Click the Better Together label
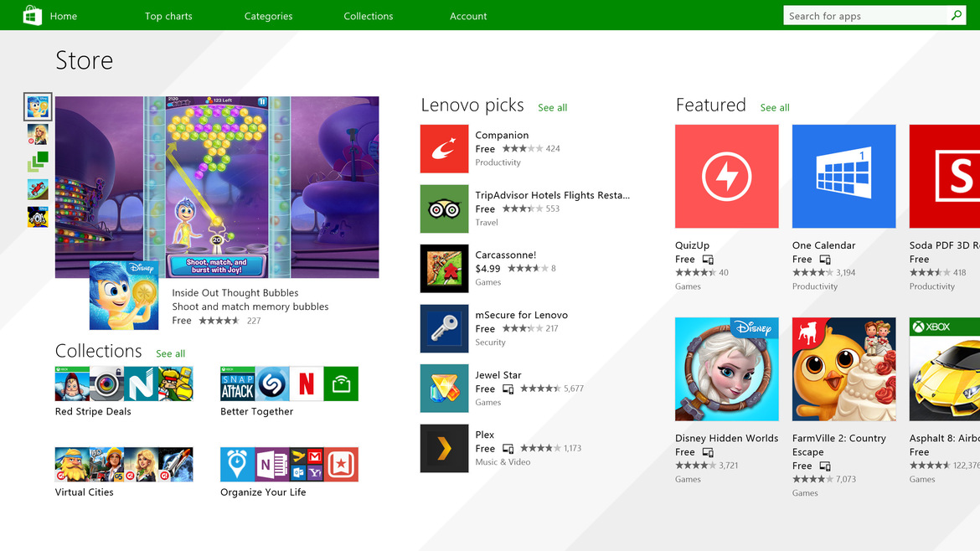This screenshot has width=980, height=551. tap(257, 412)
